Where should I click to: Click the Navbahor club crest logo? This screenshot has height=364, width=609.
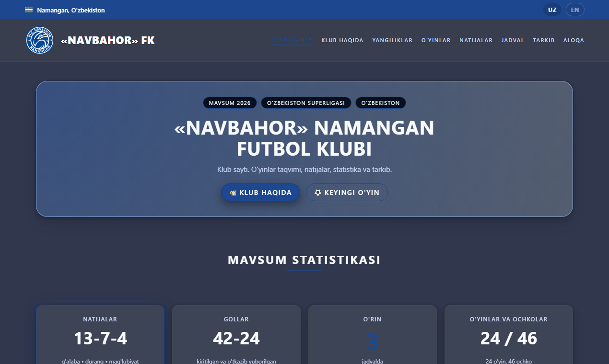40,40
